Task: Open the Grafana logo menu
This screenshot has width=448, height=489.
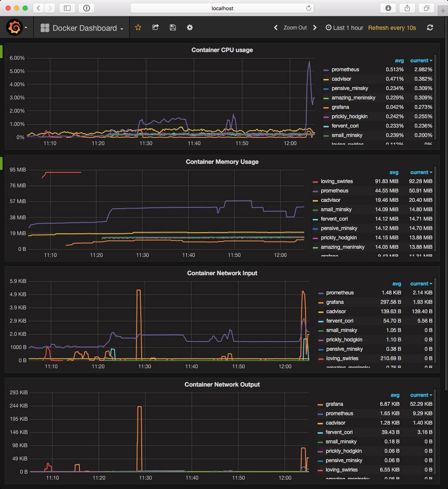Action: tap(15, 27)
